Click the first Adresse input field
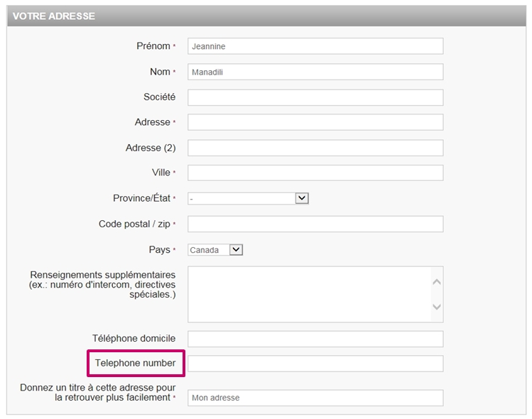Viewport: 532px width, 419px height. tap(315, 122)
